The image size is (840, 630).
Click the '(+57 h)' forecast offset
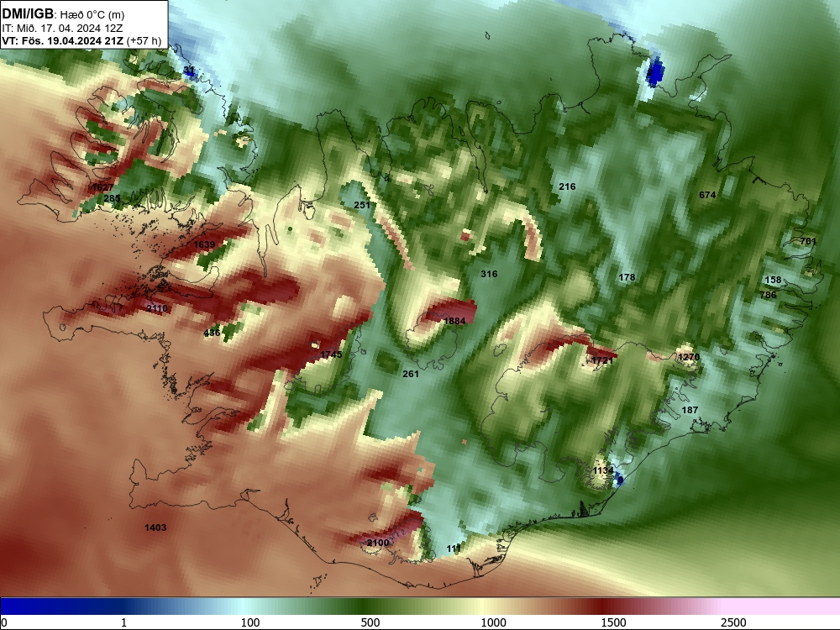pyautogui.click(x=144, y=40)
